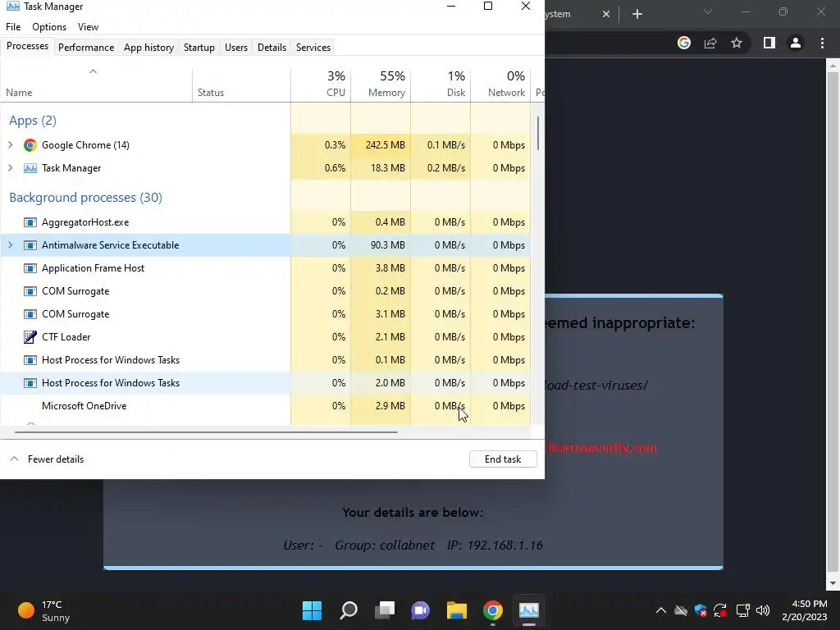Image resolution: width=840 pixels, height=630 pixels.
Task: Switch to the Users tab
Action: pyautogui.click(x=236, y=47)
